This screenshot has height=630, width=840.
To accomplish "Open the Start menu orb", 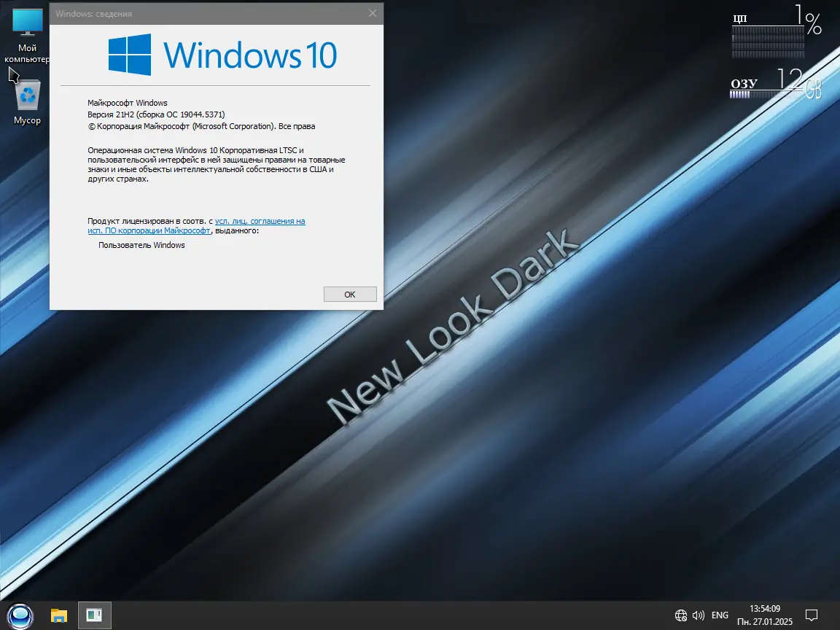I will pyautogui.click(x=20, y=615).
